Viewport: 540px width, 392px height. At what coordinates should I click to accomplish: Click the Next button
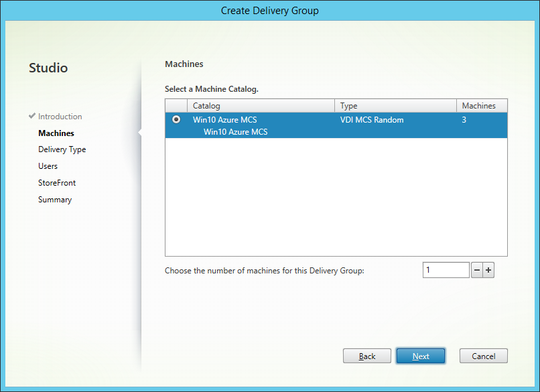pyautogui.click(x=421, y=356)
